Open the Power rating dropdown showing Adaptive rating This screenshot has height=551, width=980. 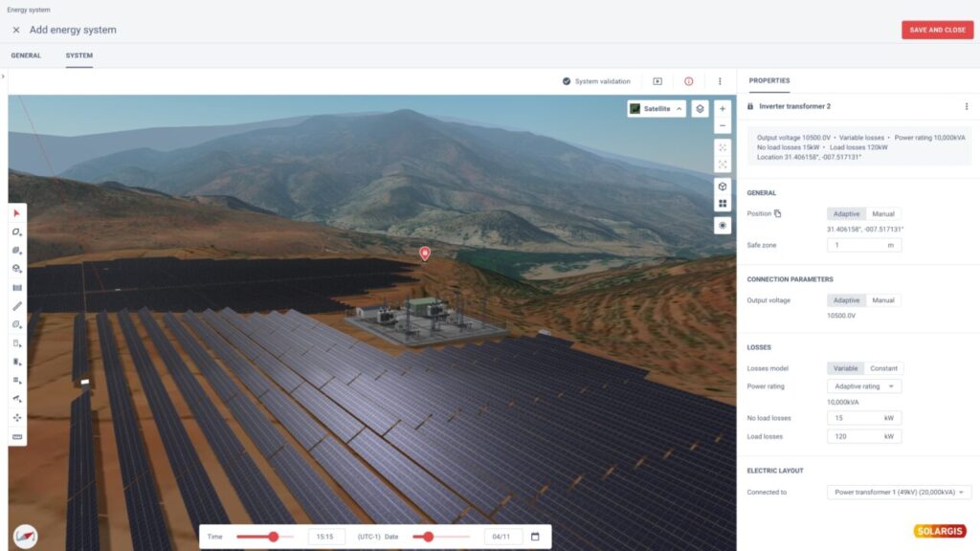pyautogui.click(x=863, y=386)
